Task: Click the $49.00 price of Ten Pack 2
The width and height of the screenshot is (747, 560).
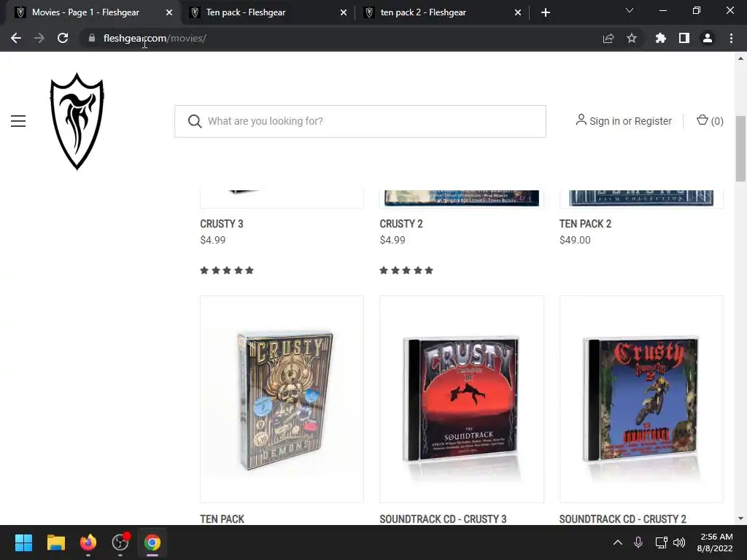Action: 575,240
